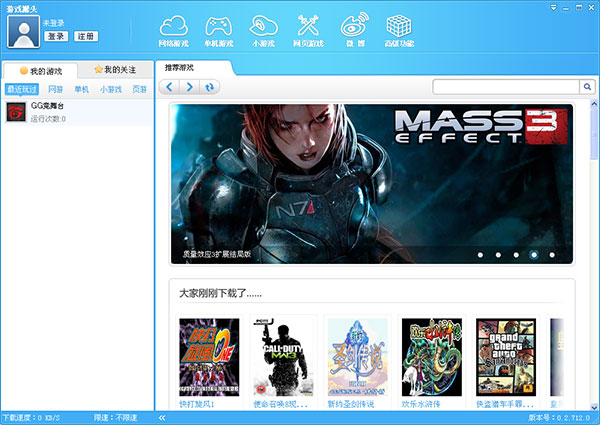Click the 下载速度 status text
Image resolution: width=600 pixels, height=425 pixels.
(31, 418)
